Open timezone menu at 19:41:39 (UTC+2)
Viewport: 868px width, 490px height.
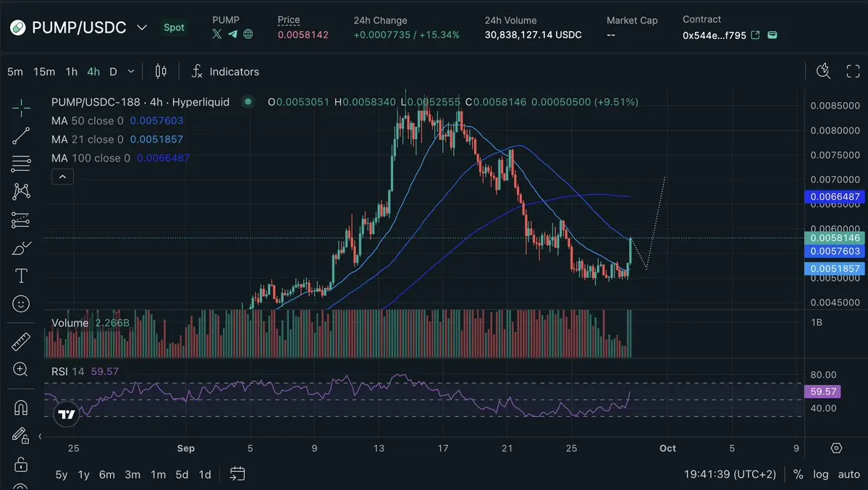pyautogui.click(x=730, y=475)
